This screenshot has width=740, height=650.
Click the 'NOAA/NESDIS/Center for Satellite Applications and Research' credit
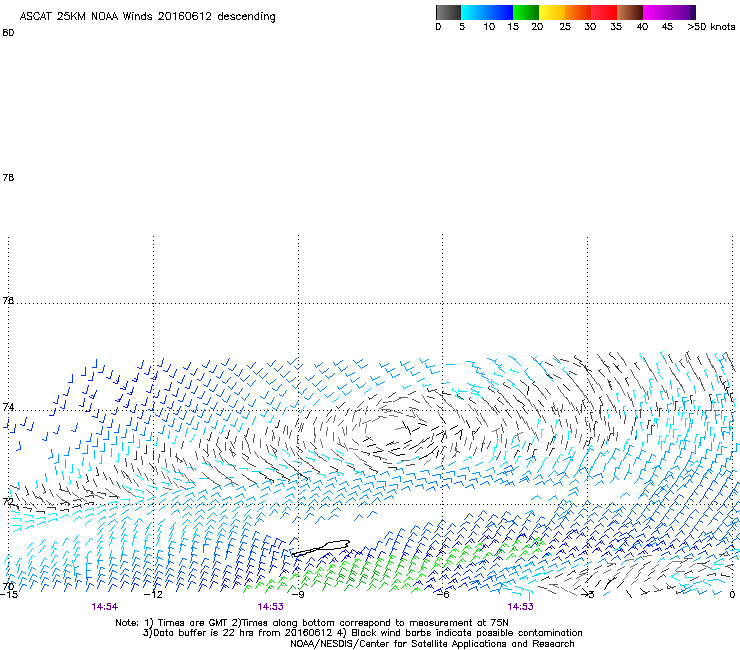[x=432, y=644]
